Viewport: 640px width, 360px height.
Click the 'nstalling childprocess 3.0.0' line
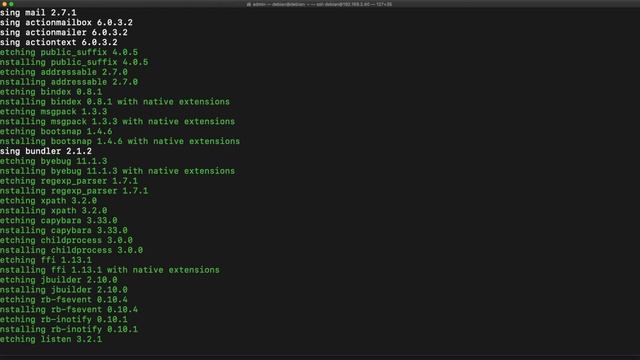(x=71, y=250)
